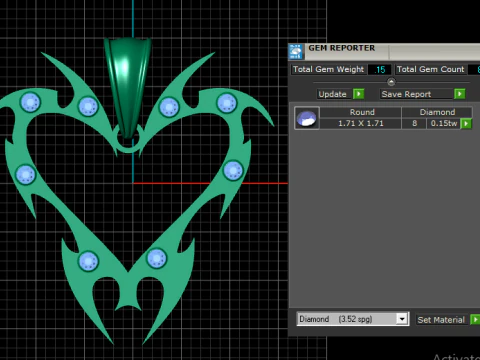Click the 0.15tw weight cell

tap(443, 123)
